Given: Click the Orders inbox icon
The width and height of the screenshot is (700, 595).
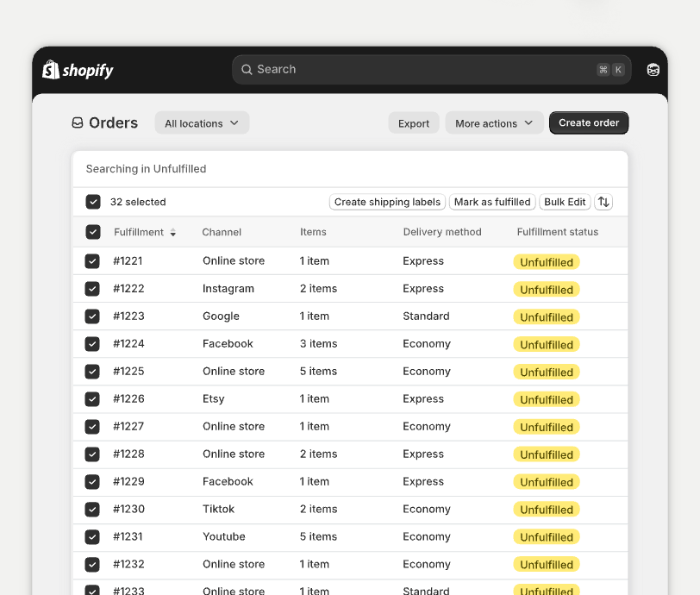Looking at the screenshot, I should click(x=78, y=123).
